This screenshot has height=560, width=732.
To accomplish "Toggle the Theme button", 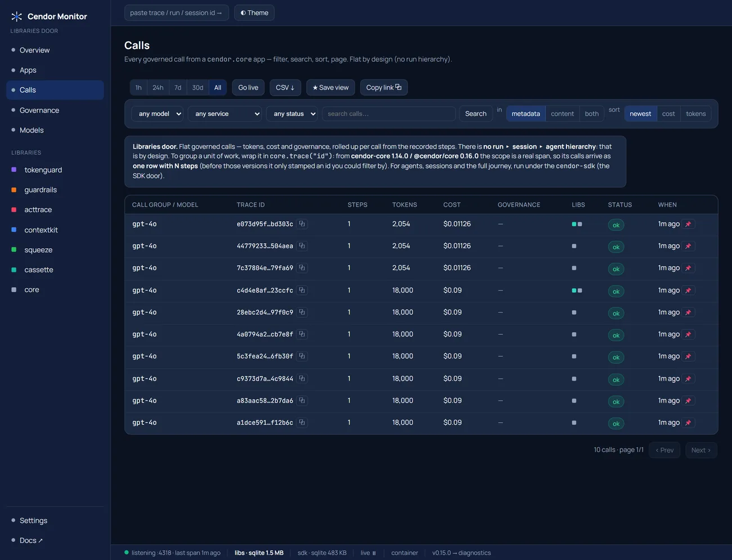I will coord(254,12).
